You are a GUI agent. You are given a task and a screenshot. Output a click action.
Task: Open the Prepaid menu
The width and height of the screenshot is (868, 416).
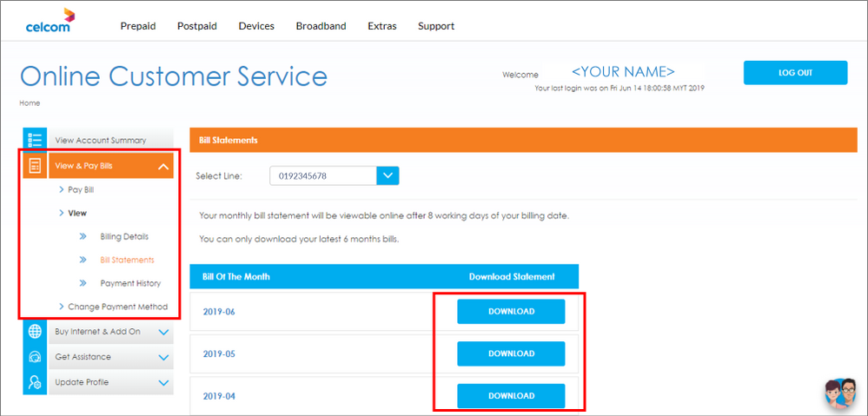138,26
